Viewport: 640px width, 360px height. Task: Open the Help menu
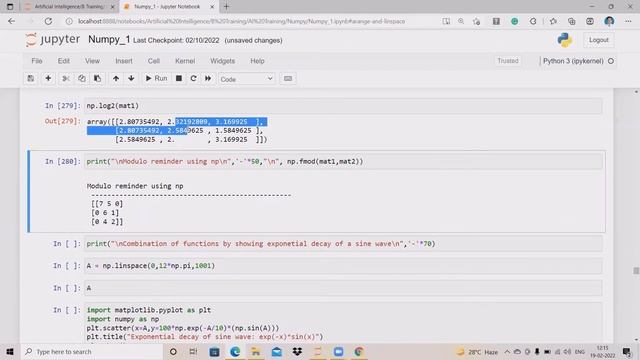click(257, 61)
